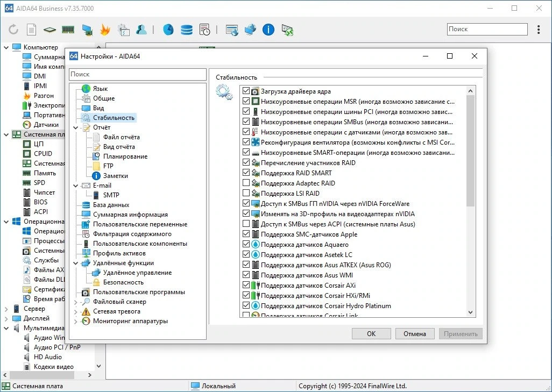Image resolution: width=552 pixels, height=392 pixels.
Task: Collapse the E-mail node in settings tree
Action: (76, 186)
